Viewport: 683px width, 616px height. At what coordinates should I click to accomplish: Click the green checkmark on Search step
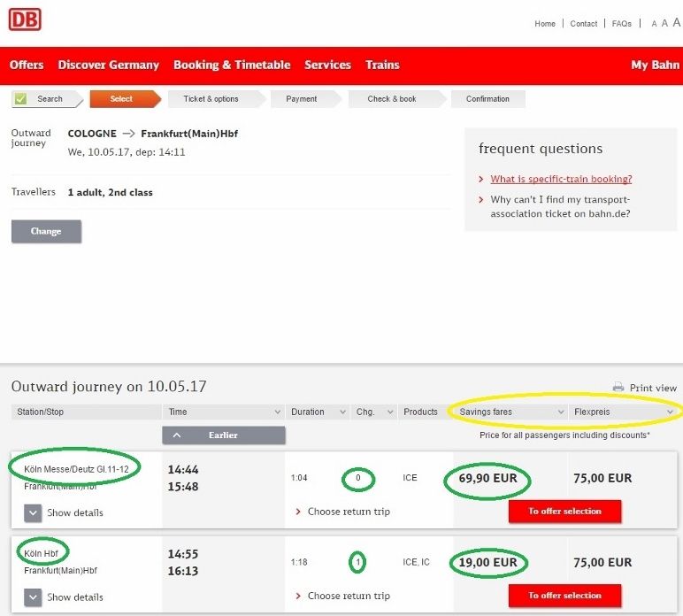click(20, 99)
